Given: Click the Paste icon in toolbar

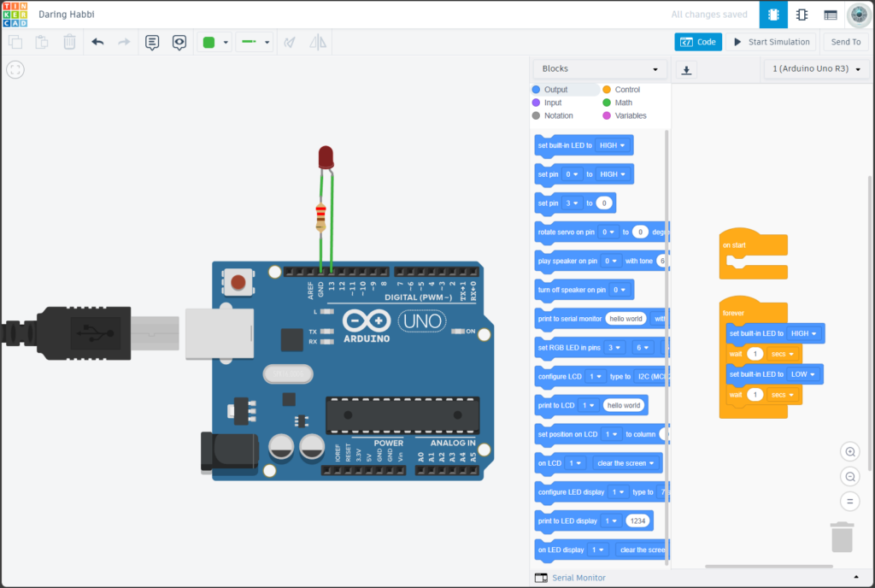Looking at the screenshot, I should (42, 42).
